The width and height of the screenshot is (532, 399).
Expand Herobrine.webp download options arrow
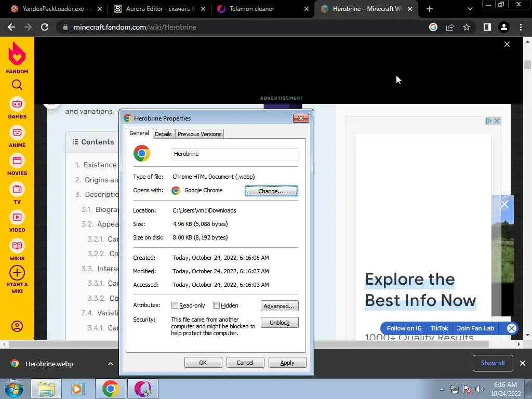(111, 364)
